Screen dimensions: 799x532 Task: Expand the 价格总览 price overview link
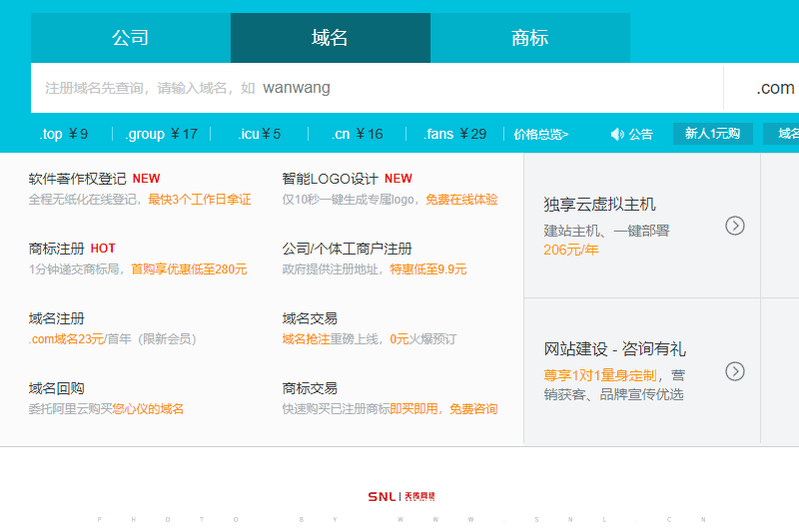tap(541, 134)
